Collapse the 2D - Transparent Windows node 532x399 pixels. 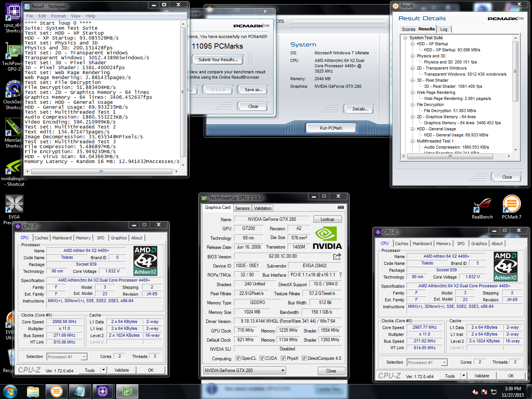pos(413,68)
